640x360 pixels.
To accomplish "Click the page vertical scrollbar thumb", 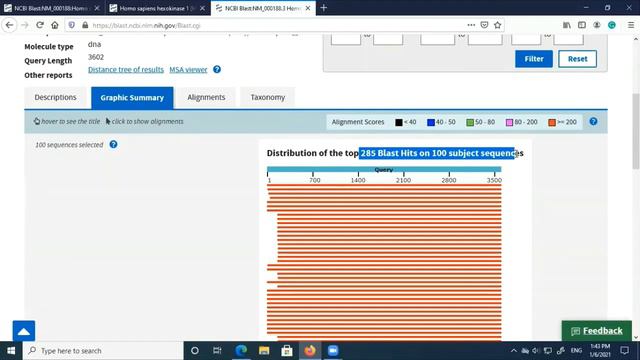I will pos(636,131).
